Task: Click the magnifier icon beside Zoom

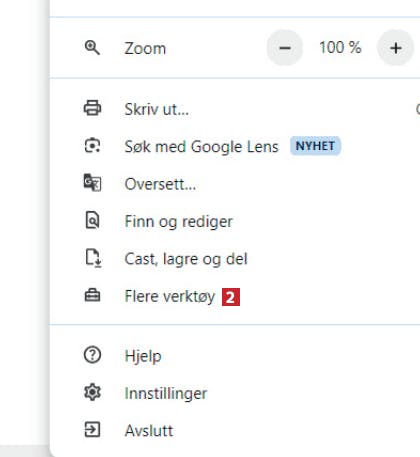Action: [x=92, y=48]
